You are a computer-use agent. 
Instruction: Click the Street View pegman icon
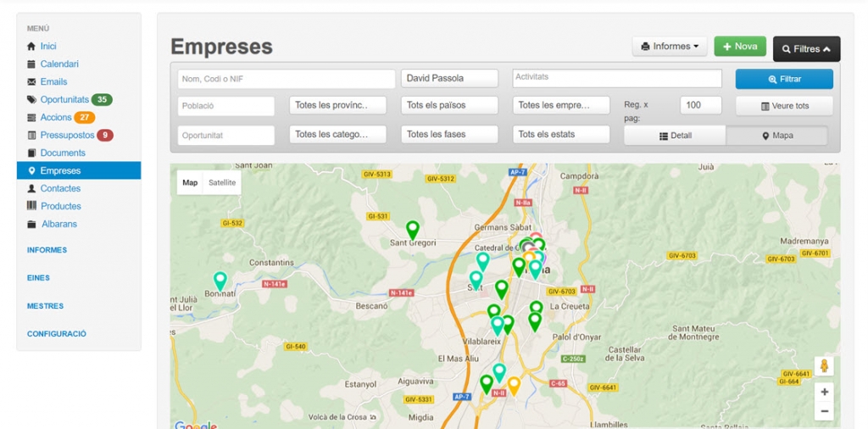[824, 366]
